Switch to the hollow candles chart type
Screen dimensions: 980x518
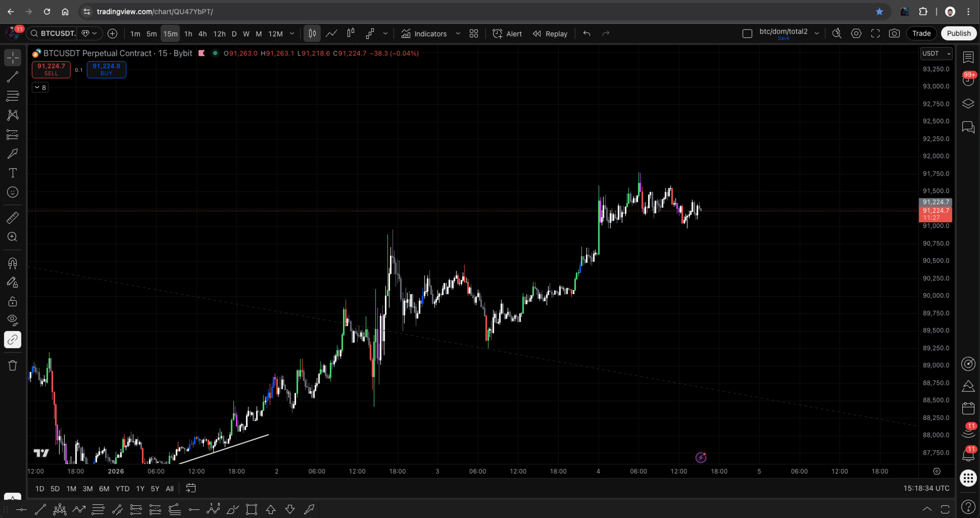pos(351,33)
